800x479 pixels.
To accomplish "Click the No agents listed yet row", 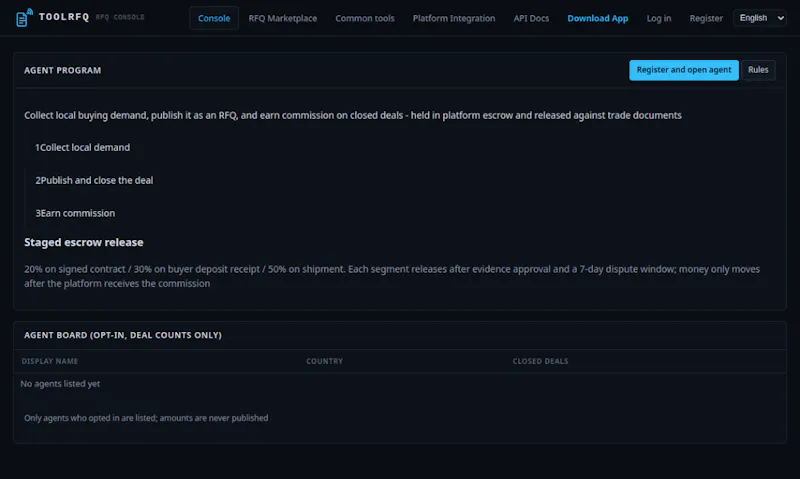I will click(x=399, y=384).
